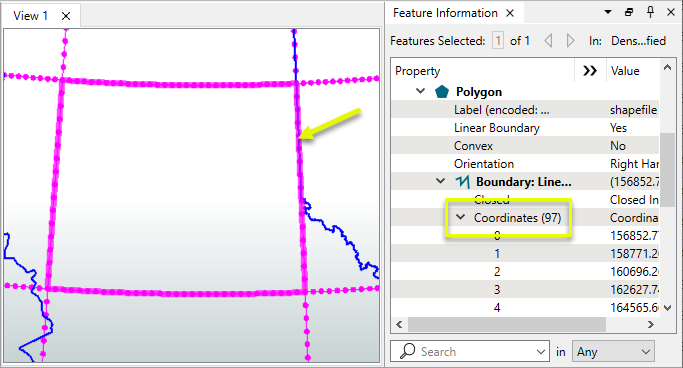Close the View 1 tab
The height and width of the screenshot is (368, 683).
coord(66,16)
